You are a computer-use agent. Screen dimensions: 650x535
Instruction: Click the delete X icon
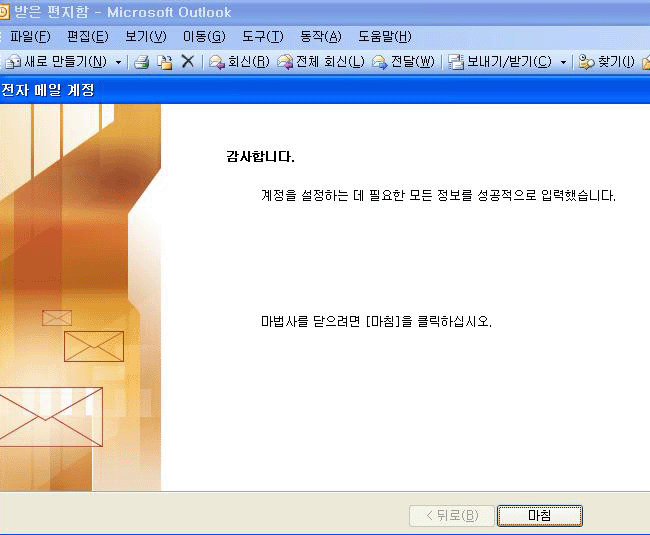[188, 62]
